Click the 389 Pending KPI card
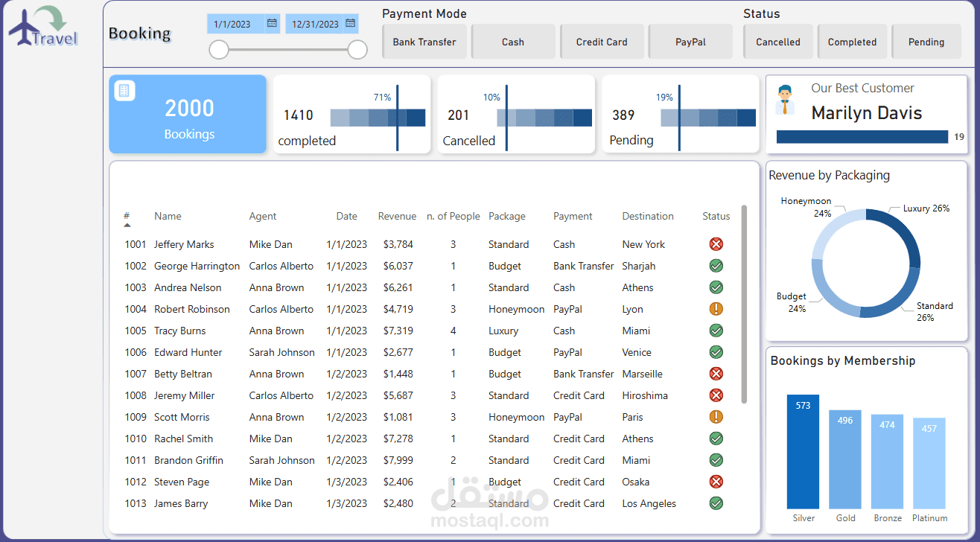The image size is (980, 542). point(681,114)
